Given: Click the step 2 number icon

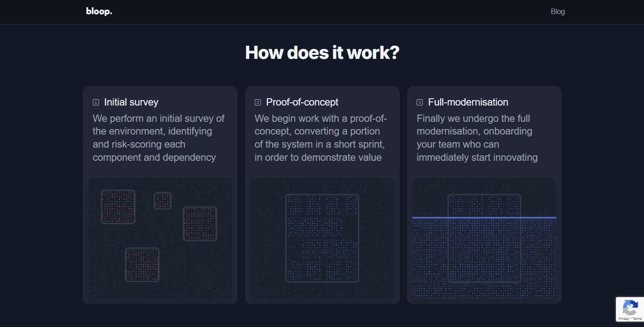Looking at the screenshot, I should (258, 102).
